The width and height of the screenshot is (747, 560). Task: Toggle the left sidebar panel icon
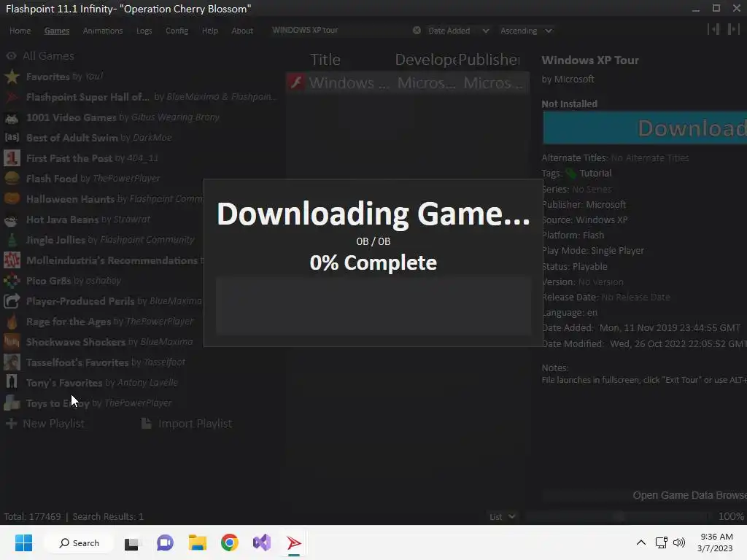(713, 29)
